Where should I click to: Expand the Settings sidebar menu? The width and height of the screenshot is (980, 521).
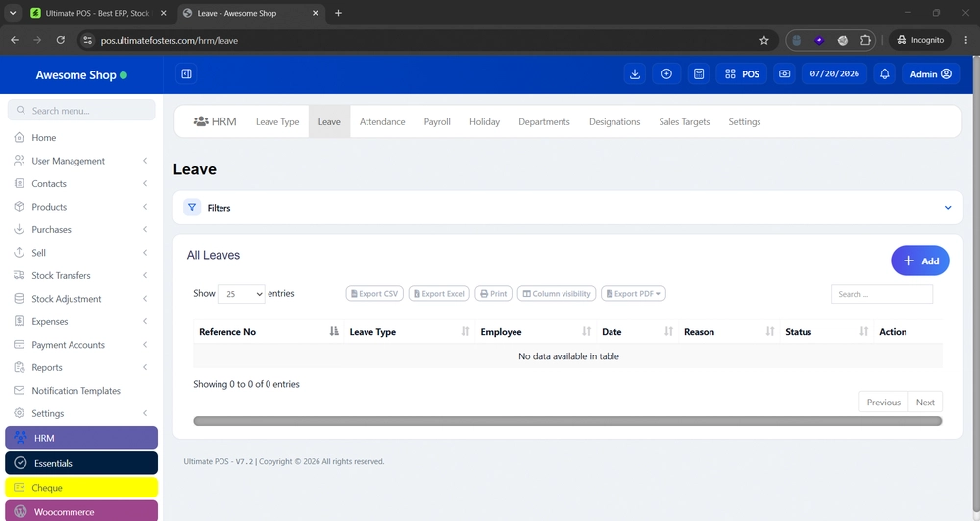pos(81,413)
